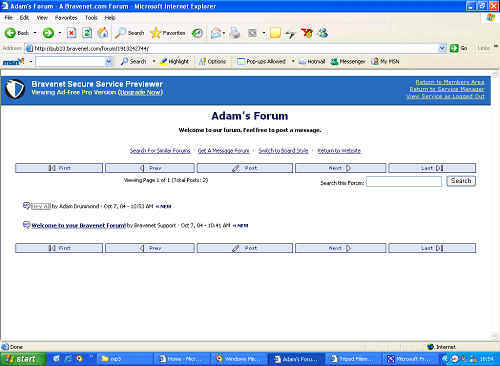Click the msn logo on MSN toolbar
This screenshot has width=500, height=366.
pos(13,61)
